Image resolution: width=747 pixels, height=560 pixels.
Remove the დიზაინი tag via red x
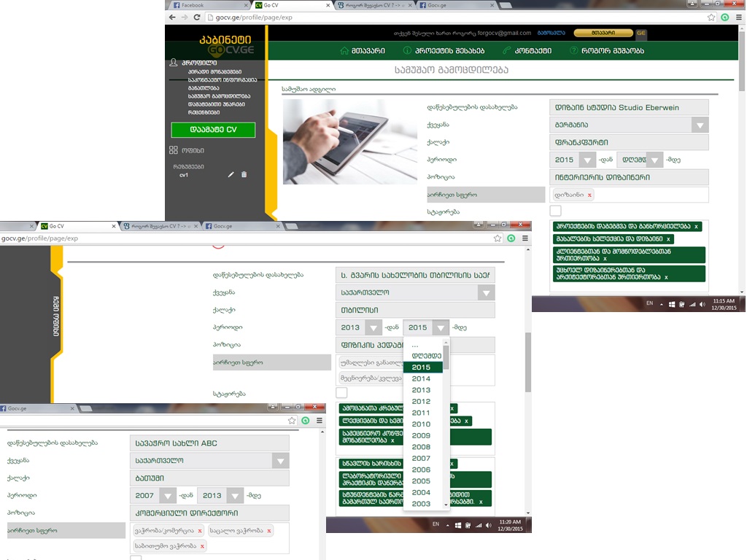(x=589, y=195)
